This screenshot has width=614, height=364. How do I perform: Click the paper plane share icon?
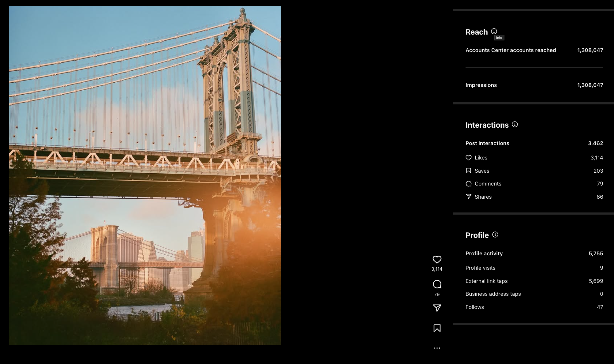click(437, 308)
